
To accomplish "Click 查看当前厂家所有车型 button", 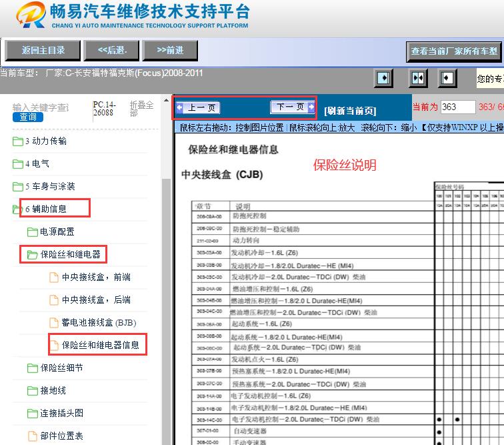I will coord(454,51).
